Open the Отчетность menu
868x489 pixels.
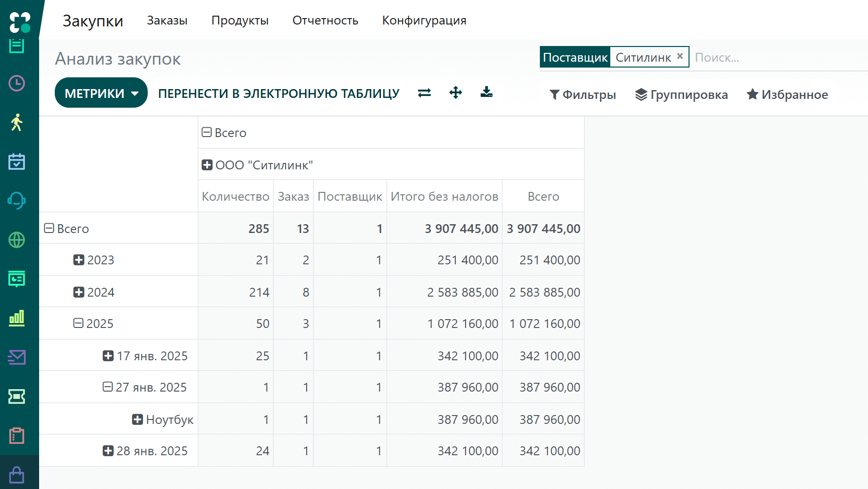(x=326, y=21)
